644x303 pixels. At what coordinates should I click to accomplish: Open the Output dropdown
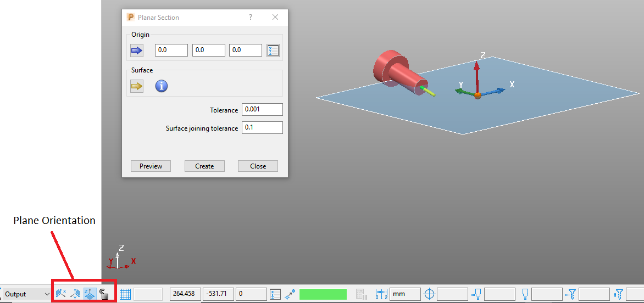pyautogui.click(x=27, y=294)
